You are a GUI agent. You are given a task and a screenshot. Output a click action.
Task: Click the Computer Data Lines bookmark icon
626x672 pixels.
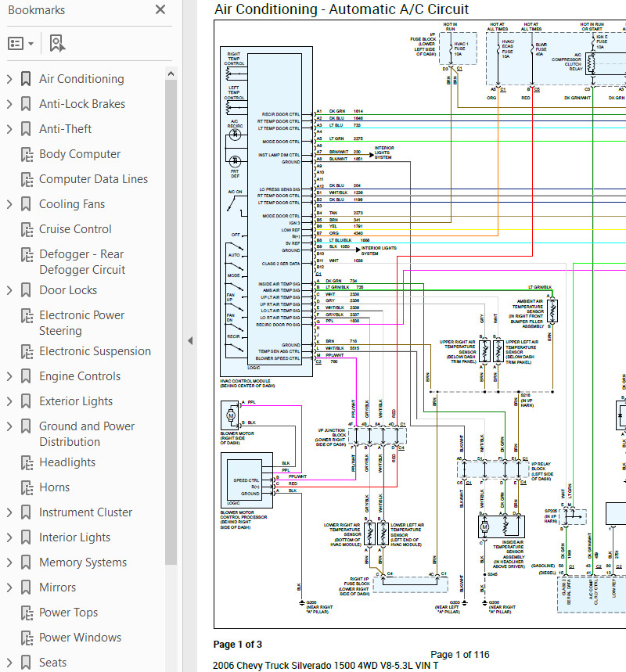[27, 180]
